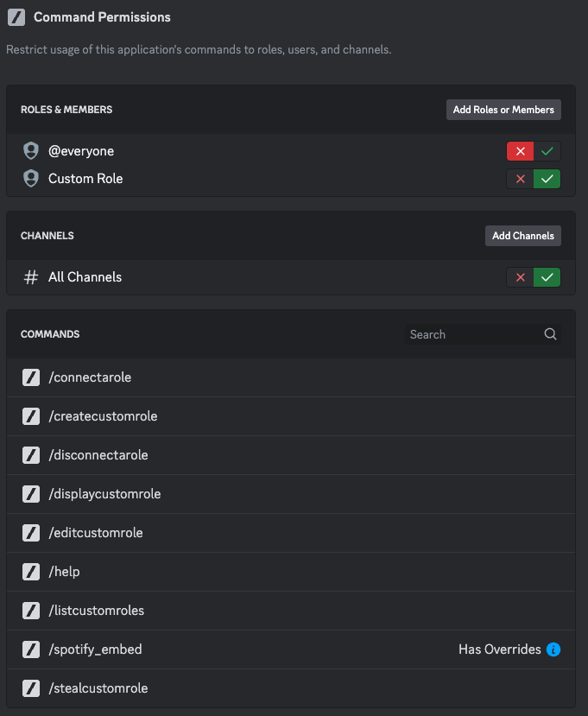Viewport: 588px width, 716px height.
Task: Click the Add Channels button
Action: tap(522, 236)
